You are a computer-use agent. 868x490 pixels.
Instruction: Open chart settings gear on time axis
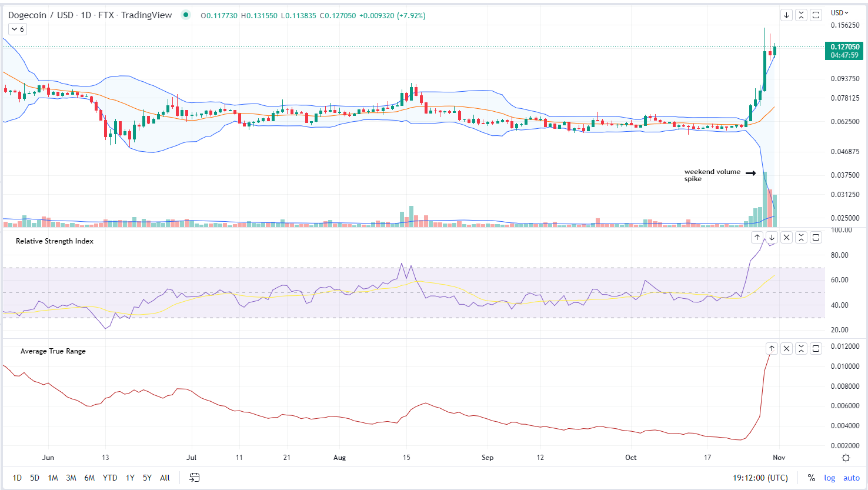tap(846, 458)
